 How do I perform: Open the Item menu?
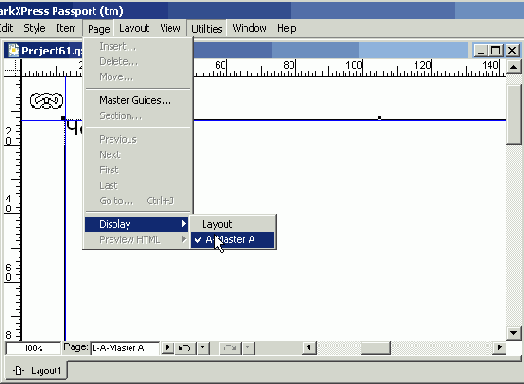coord(66,28)
